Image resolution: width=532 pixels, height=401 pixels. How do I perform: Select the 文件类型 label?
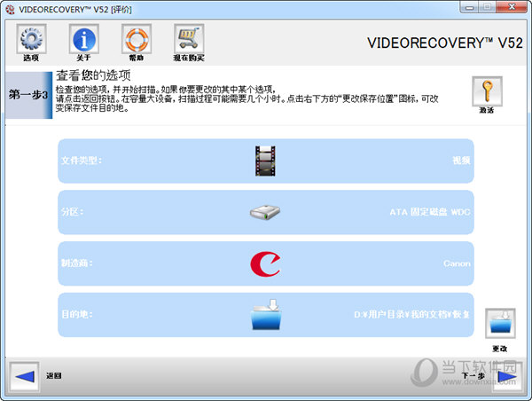tap(82, 161)
